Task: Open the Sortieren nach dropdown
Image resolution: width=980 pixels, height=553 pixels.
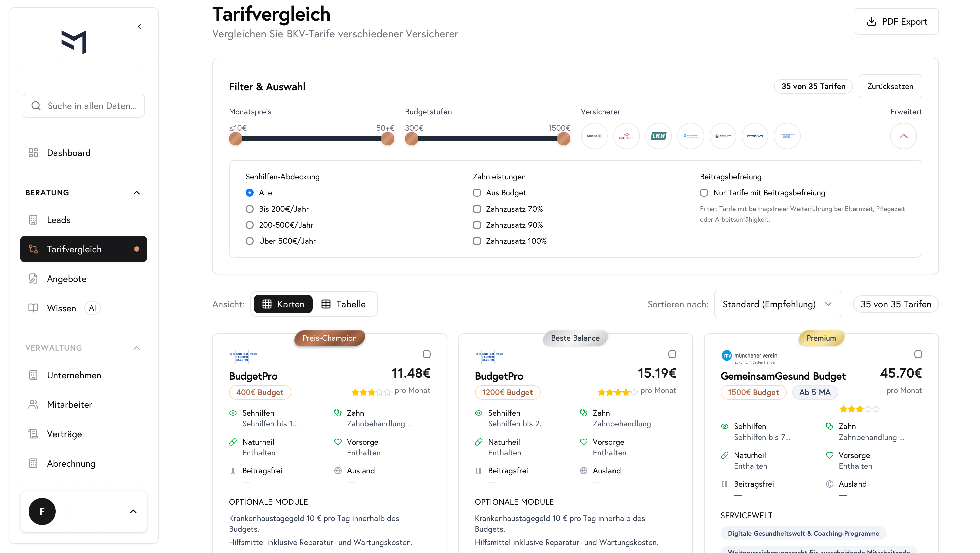Action: pos(777,304)
